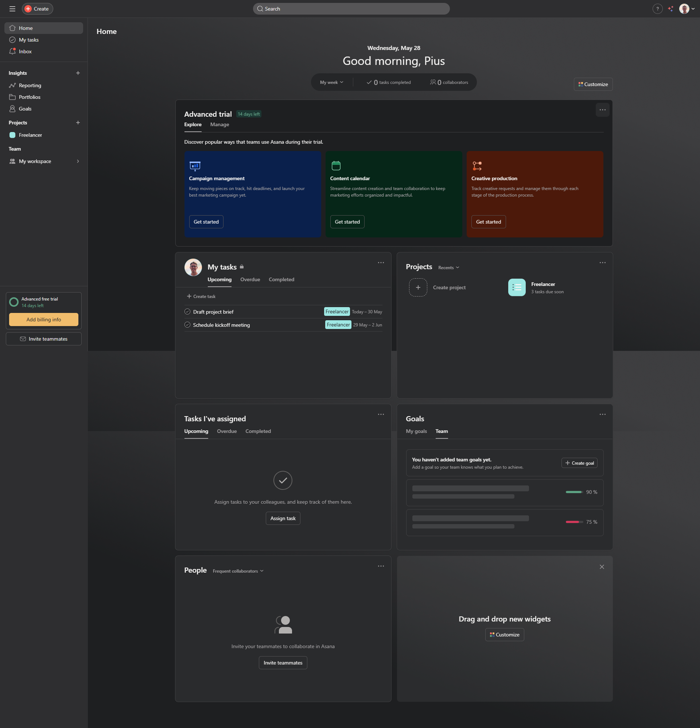The image size is (700, 728).
Task: Click the lock icon beside My tasks
Action: [242, 266]
